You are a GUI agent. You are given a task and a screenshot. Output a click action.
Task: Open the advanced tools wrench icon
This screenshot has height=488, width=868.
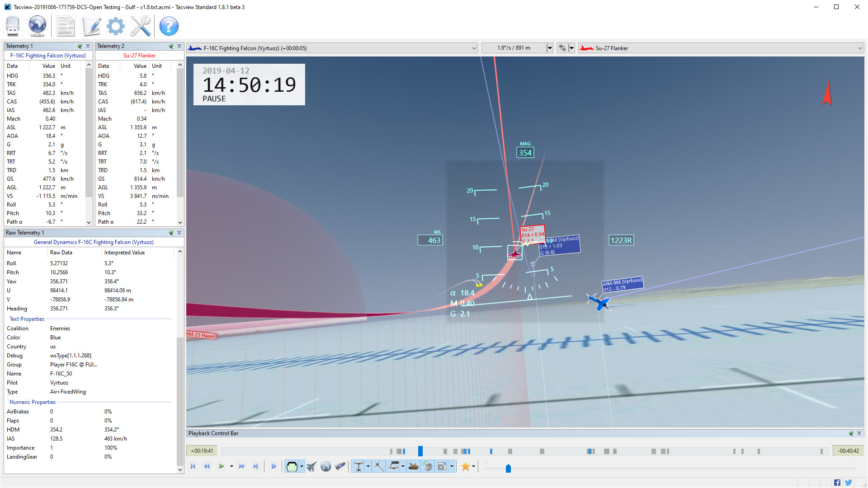141,26
